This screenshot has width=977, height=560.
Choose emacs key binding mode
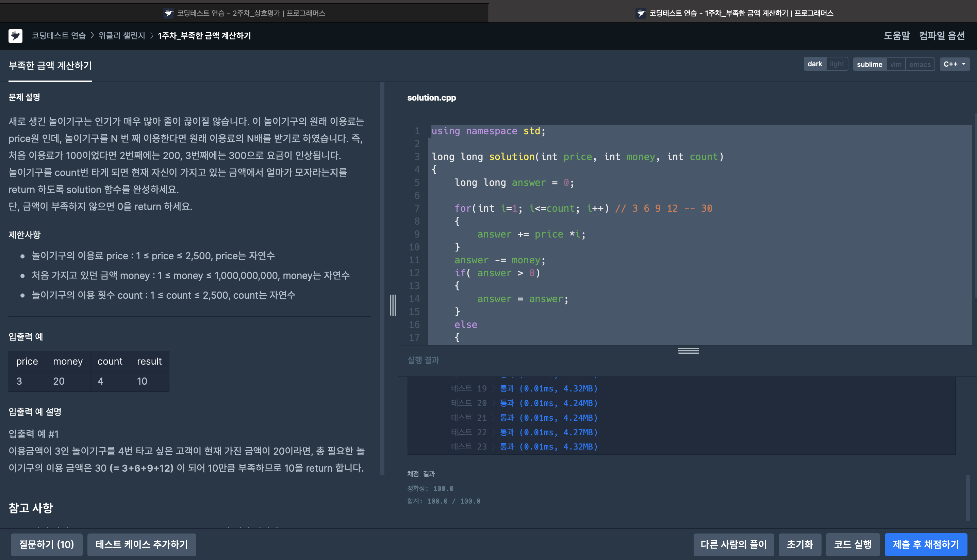click(x=920, y=65)
